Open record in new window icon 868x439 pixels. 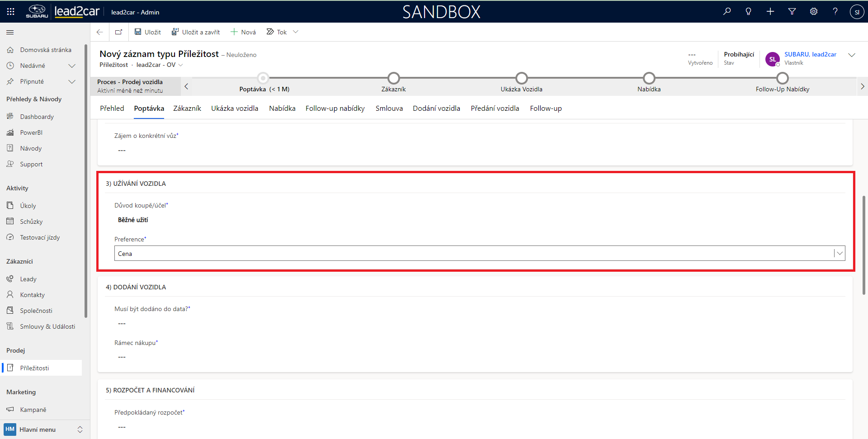tap(118, 32)
